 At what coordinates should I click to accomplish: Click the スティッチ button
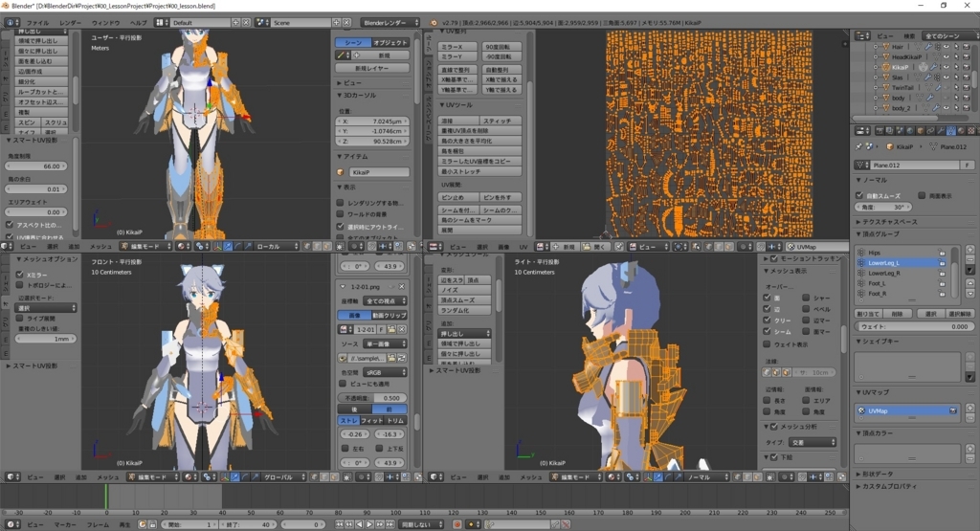point(501,121)
